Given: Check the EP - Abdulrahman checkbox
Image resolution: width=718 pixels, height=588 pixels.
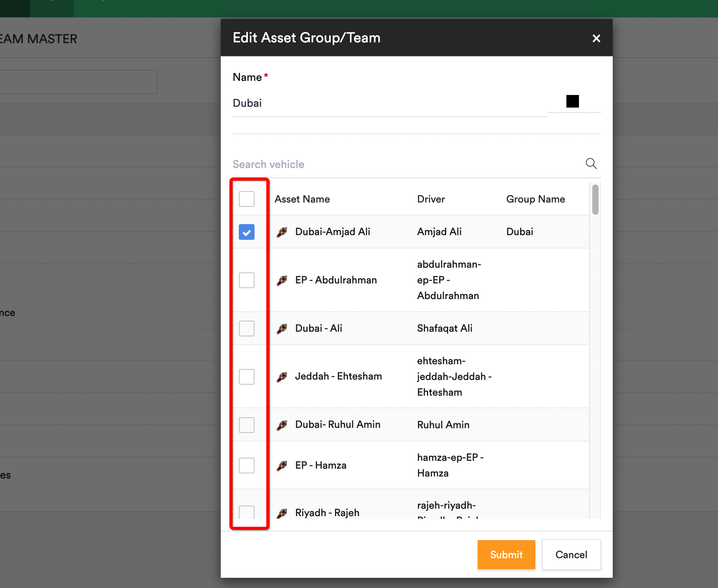Looking at the screenshot, I should 247,280.
